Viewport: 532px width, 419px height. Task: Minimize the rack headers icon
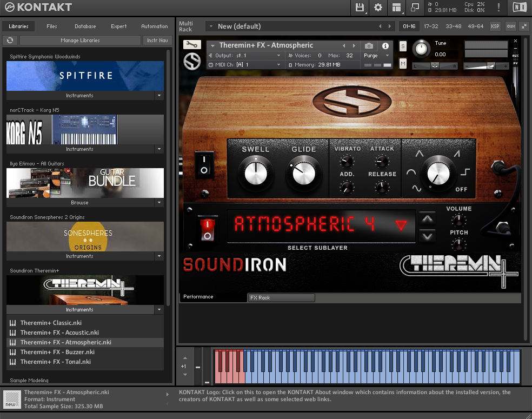click(x=524, y=26)
